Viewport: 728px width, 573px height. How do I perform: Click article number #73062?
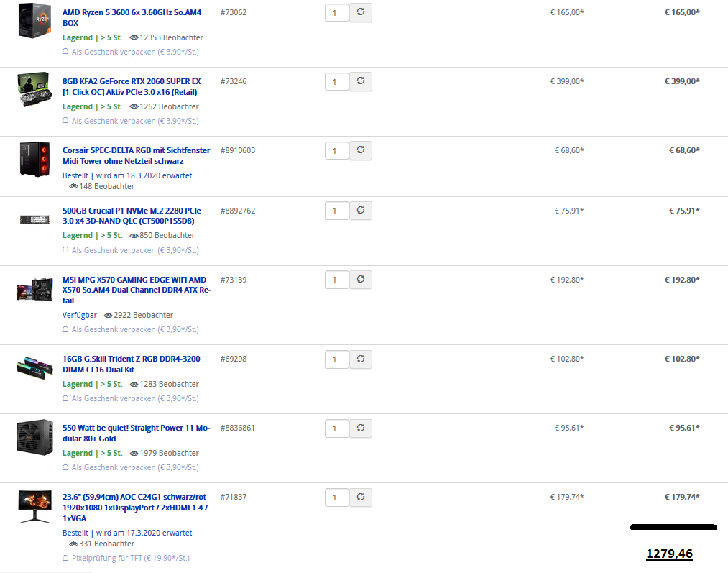click(x=234, y=12)
